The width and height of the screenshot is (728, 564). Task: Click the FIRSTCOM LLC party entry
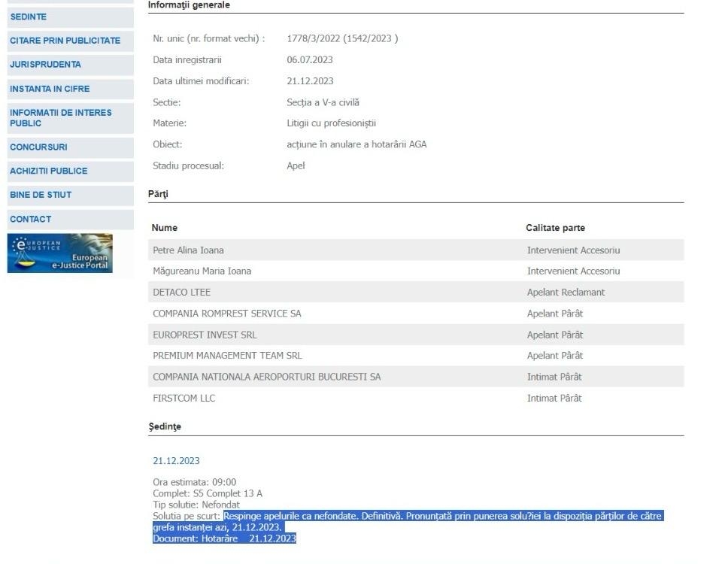click(x=184, y=399)
